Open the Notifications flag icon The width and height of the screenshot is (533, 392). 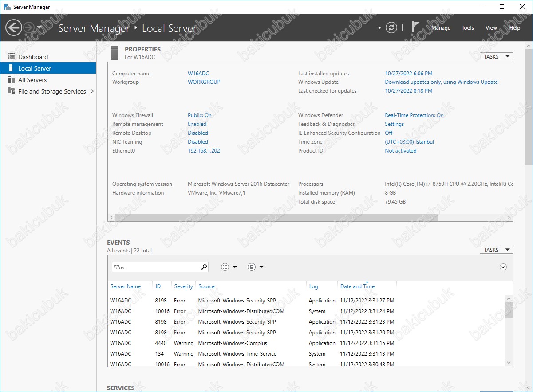[x=415, y=27]
